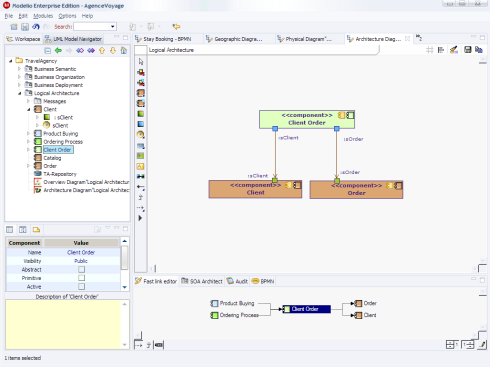This screenshot has height=367, width=490.
Task: Click the Help menu
Action: (87, 16)
